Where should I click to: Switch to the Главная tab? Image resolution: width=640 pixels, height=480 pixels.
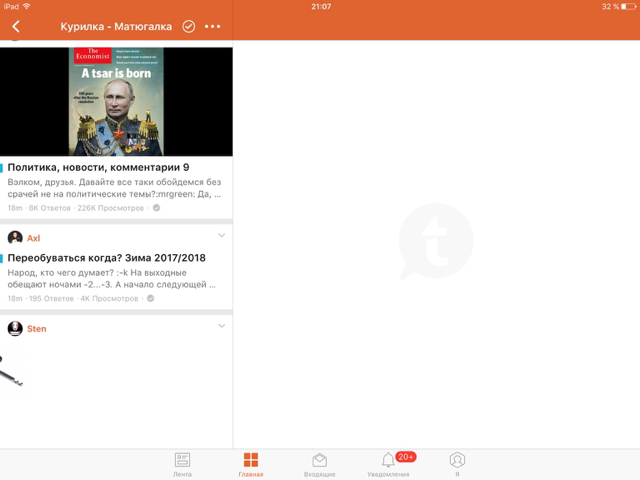[x=251, y=464]
